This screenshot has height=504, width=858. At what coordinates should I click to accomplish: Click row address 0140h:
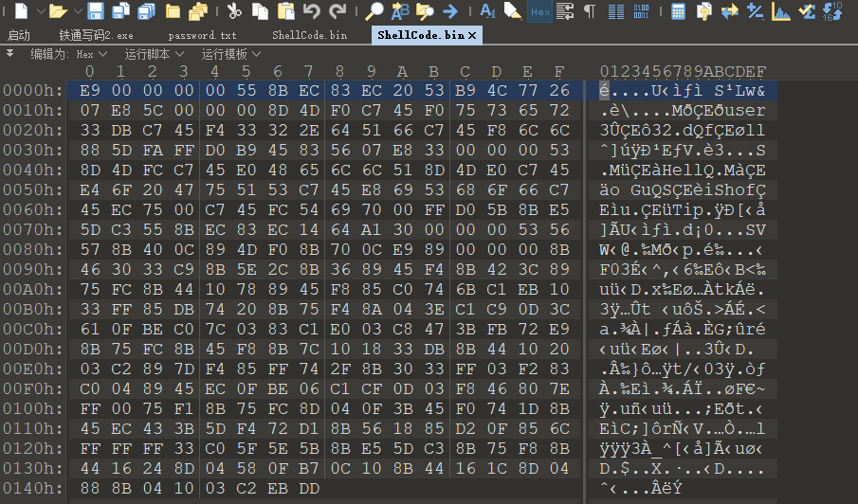pos(33,488)
